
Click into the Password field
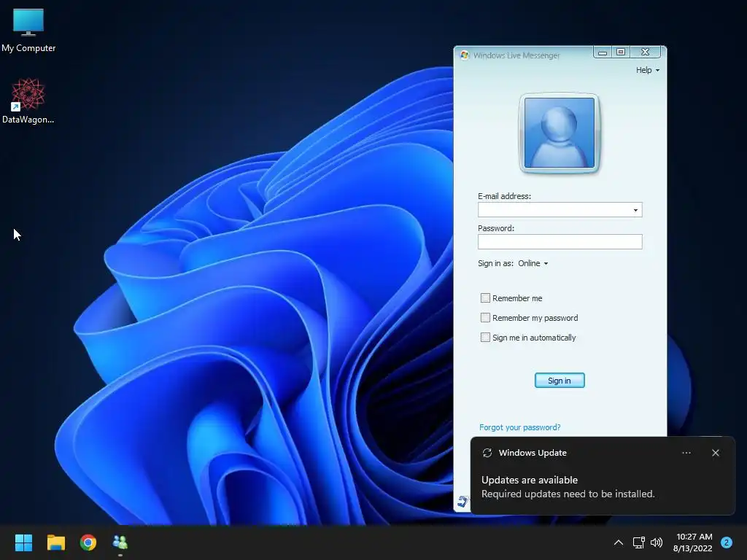pyautogui.click(x=560, y=242)
